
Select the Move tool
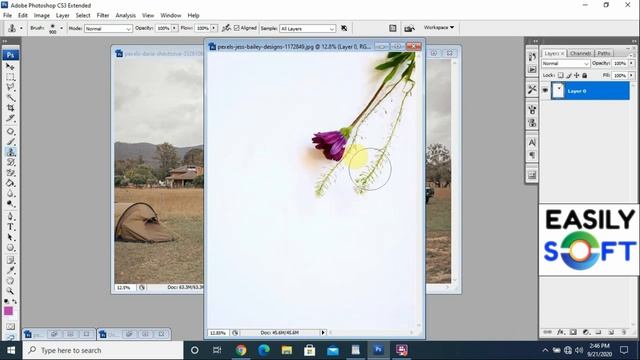(x=10, y=67)
